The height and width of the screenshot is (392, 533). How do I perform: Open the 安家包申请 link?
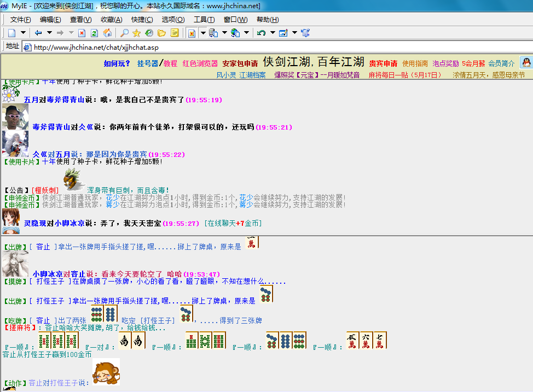[240, 63]
